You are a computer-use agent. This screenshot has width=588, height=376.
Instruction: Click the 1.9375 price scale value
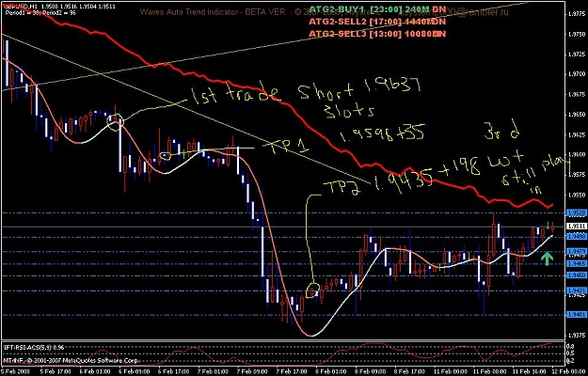coord(577,336)
